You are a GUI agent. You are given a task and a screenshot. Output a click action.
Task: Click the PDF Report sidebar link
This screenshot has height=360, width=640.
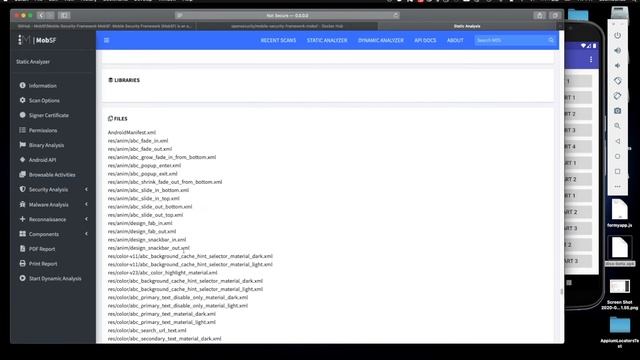click(42, 249)
